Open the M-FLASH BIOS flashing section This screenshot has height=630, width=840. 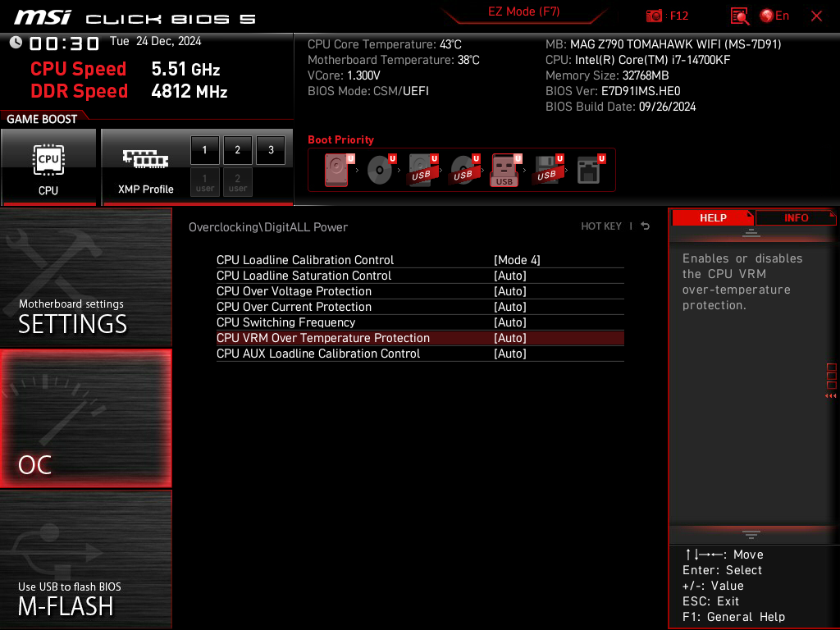click(x=85, y=559)
